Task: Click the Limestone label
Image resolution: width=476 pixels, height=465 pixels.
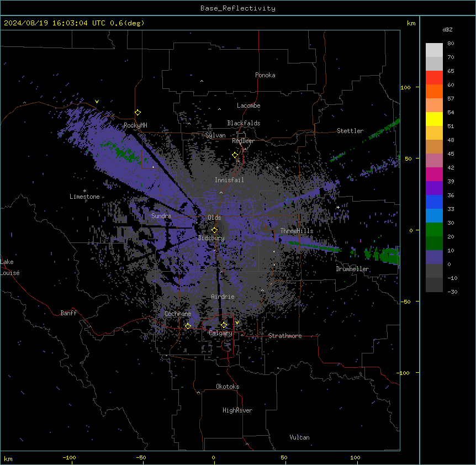Action: (x=84, y=197)
